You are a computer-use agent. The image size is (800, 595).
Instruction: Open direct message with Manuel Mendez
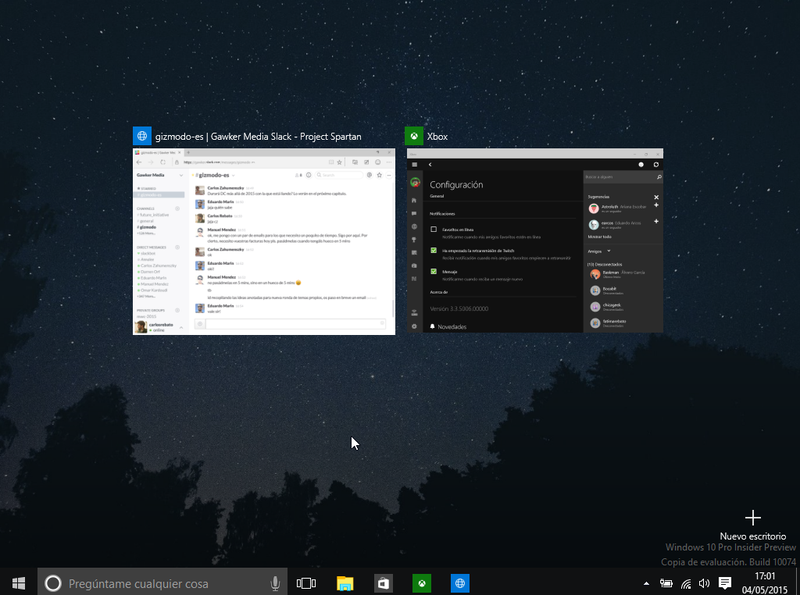pyautogui.click(x=153, y=284)
